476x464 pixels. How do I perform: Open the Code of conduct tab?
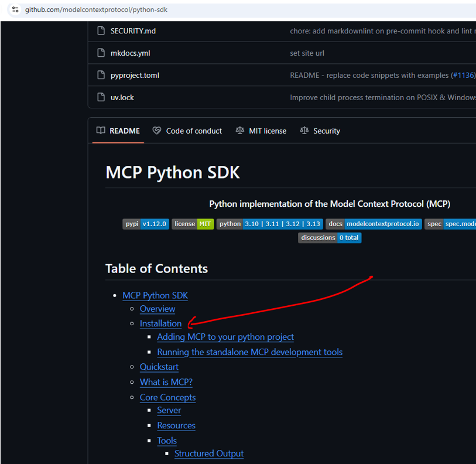pyautogui.click(x=187, y=131)
